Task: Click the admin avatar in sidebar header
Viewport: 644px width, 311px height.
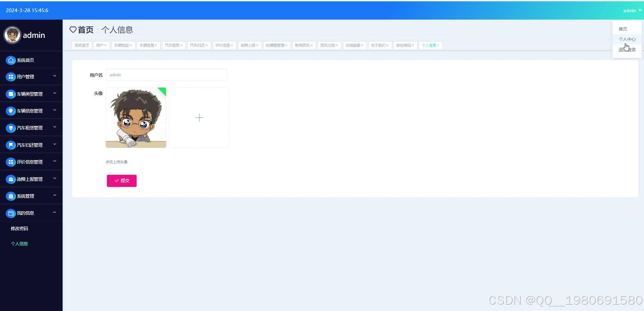Action: click(12, 35)
